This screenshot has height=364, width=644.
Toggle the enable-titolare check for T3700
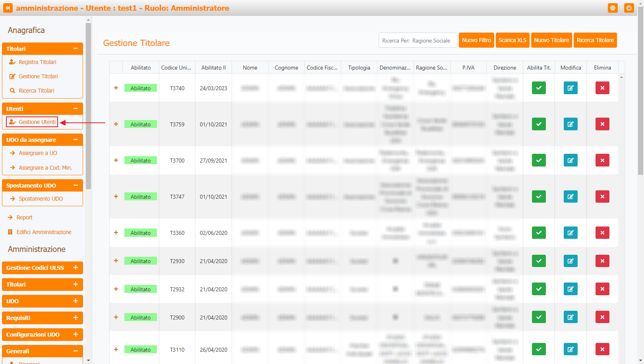[x=539, y=160]
